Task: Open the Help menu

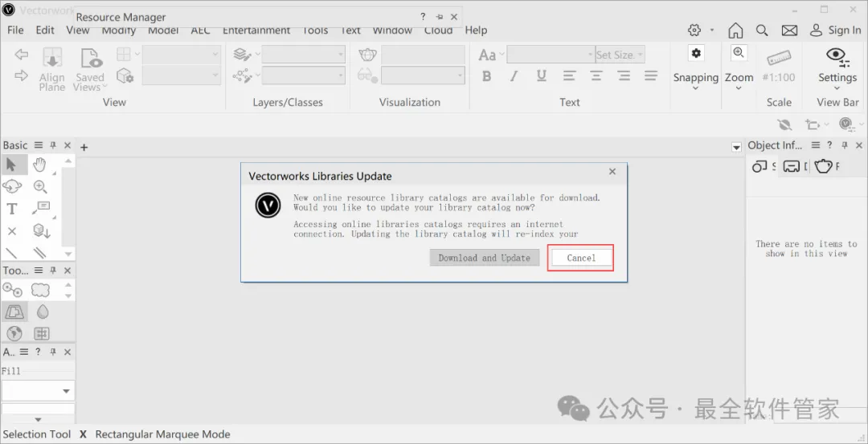Action: pos(476,31)
